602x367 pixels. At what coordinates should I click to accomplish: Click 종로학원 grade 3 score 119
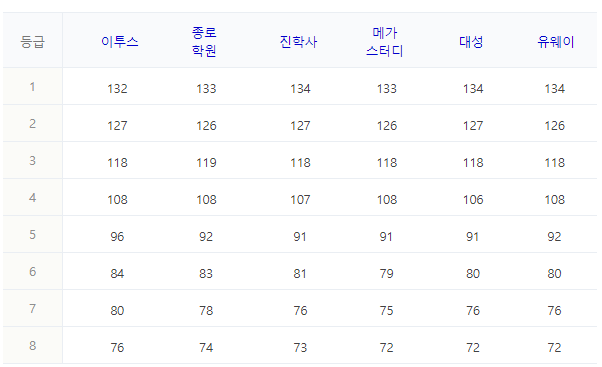coord(207,163)
